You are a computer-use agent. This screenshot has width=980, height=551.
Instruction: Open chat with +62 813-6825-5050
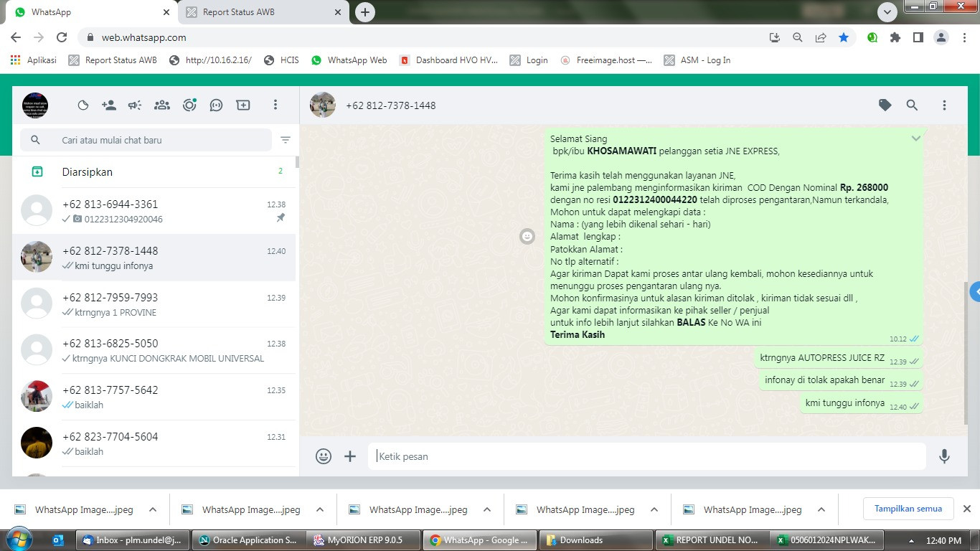point(154,350)
